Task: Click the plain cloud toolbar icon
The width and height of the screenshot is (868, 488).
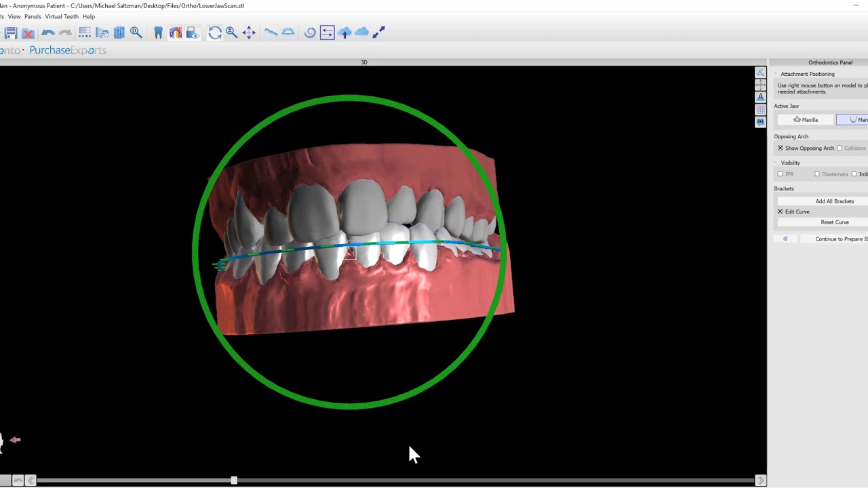Action: pos(361,32)
